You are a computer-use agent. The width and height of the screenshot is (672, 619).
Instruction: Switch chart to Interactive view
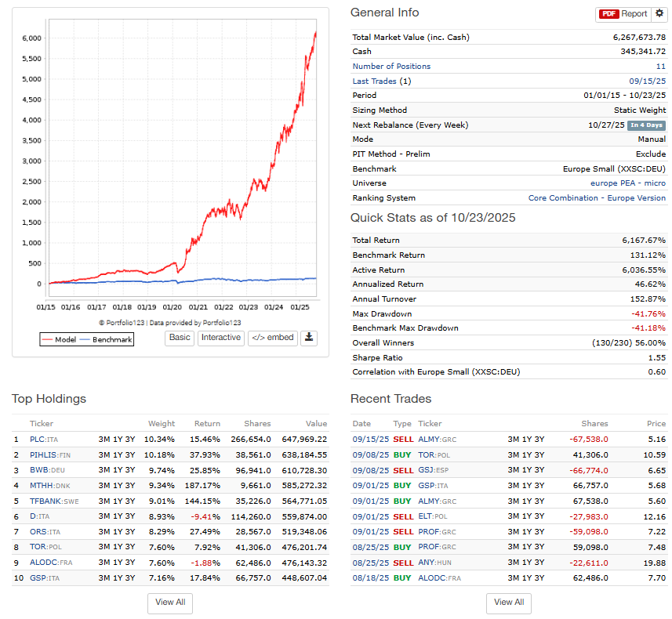tap(220, 338)
